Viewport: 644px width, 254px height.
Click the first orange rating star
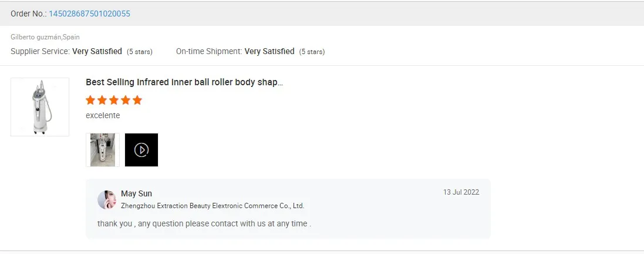91,100
